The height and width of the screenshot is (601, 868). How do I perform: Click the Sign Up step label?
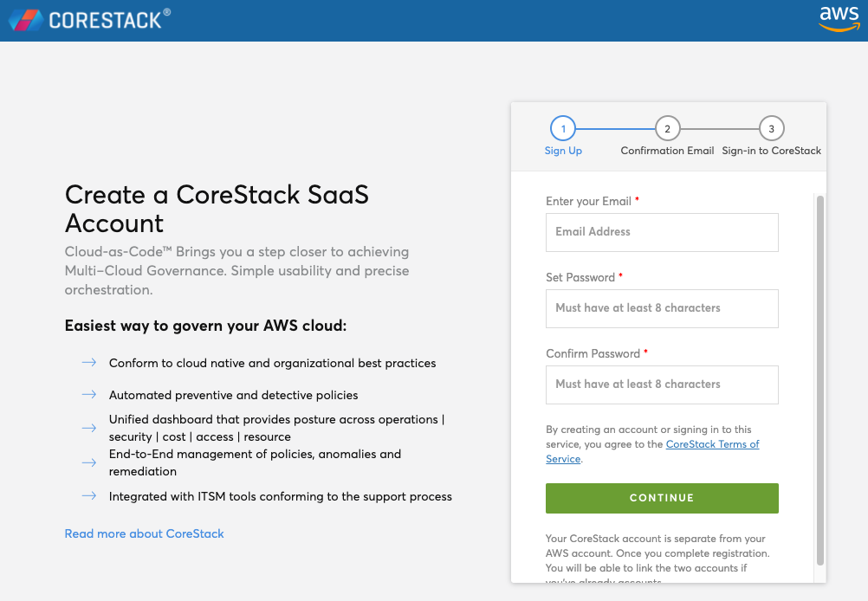(563, 151)
